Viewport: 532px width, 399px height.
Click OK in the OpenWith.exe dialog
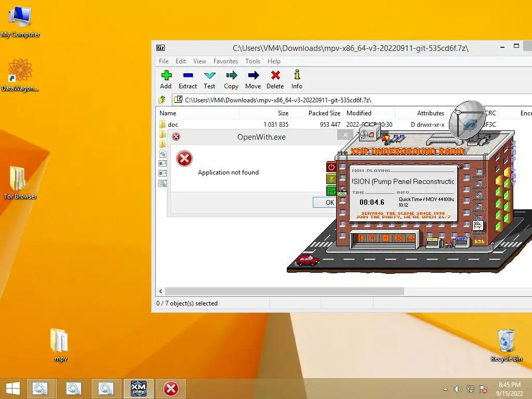[x=325, y=202]
